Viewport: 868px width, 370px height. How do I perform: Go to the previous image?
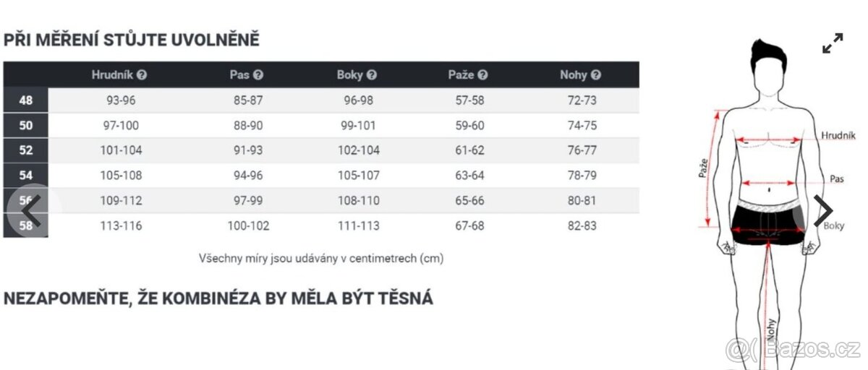[x=31, y=210]
